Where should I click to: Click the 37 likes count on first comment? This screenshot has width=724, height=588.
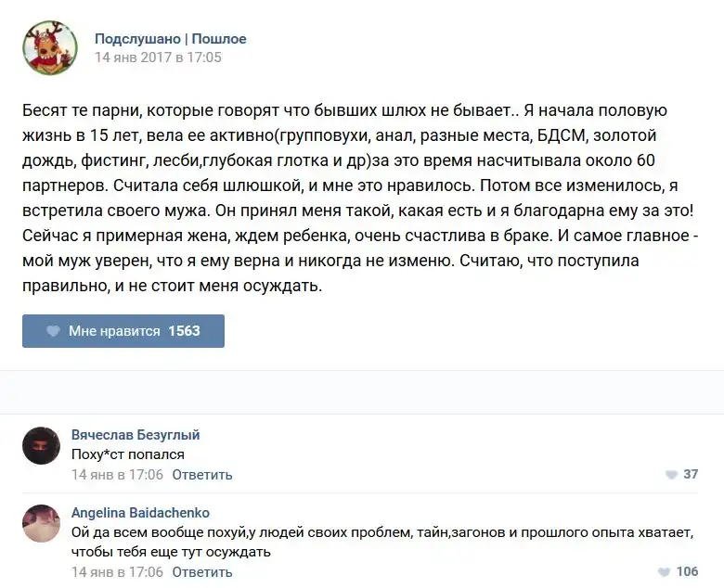691,475
